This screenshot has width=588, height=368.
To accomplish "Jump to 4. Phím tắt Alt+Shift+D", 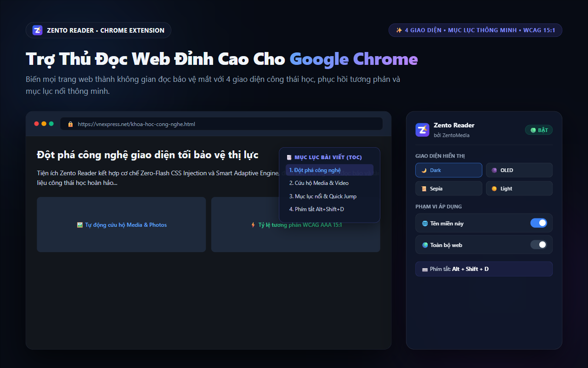I will [x=329, y=209].
